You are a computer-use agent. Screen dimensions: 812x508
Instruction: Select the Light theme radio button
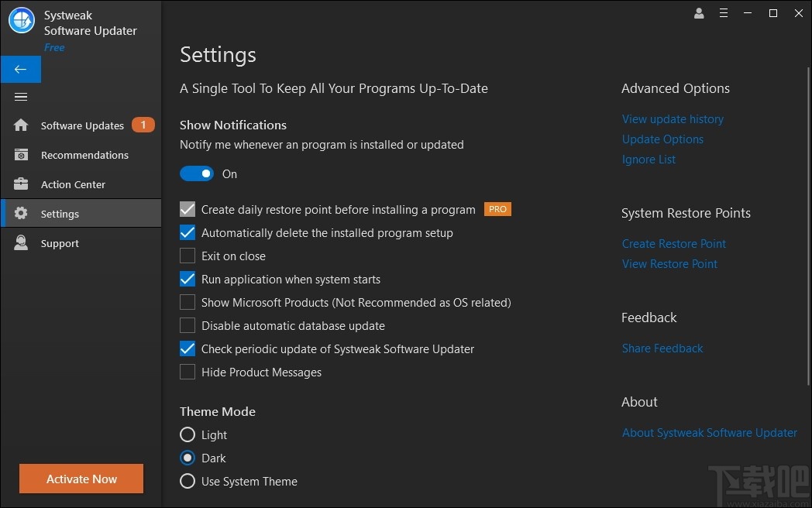[187, 434]
